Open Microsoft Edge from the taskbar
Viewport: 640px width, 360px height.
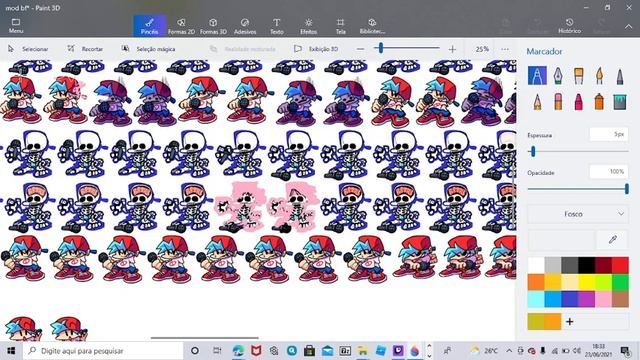point(238,351)
